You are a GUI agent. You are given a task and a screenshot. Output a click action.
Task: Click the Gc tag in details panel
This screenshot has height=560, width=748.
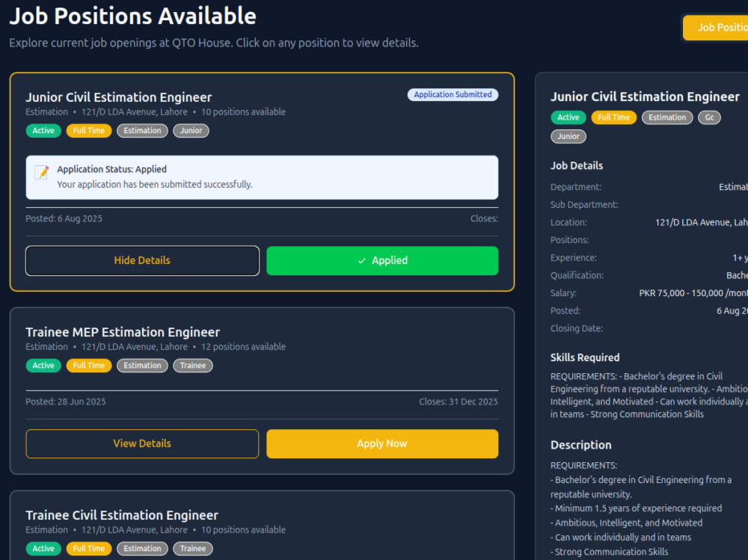coord(709,117)
